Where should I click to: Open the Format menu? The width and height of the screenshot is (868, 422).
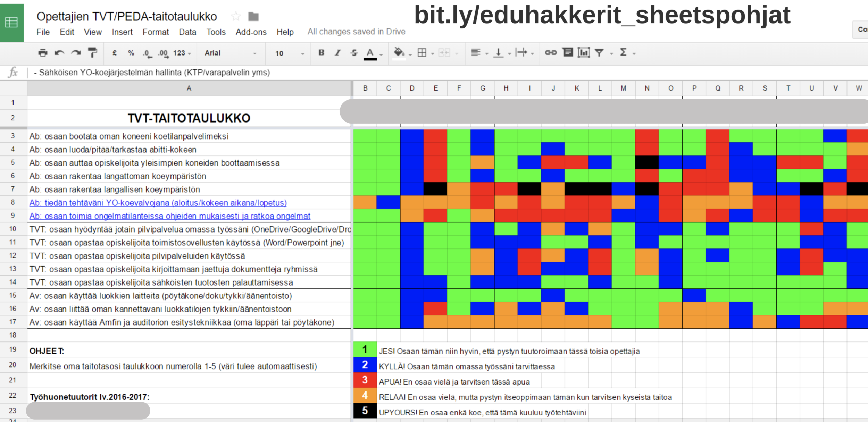[x=156, y=32]
